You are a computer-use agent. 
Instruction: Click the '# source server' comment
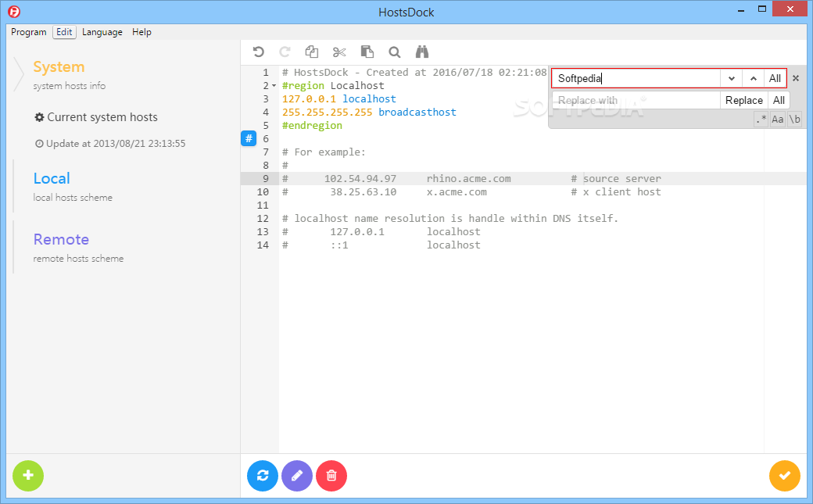point(616,179)
